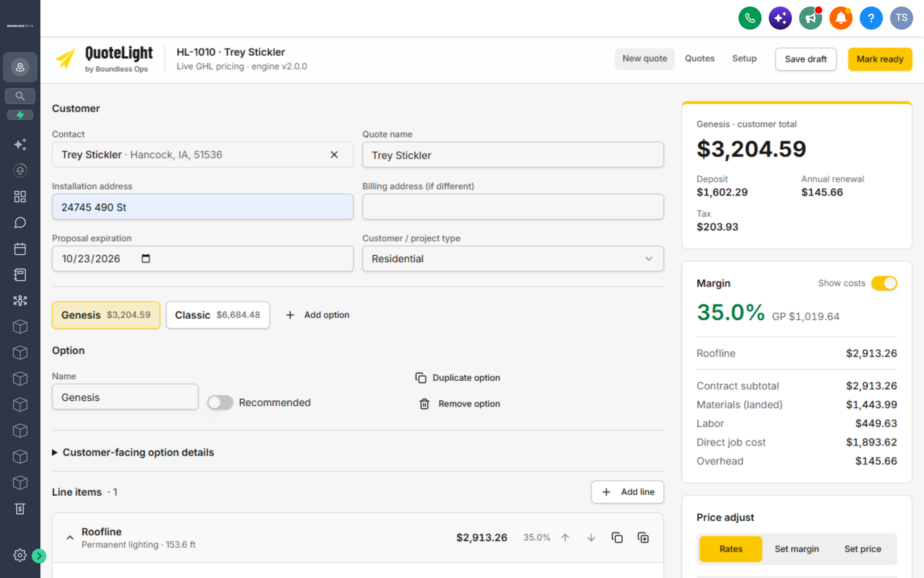The image size is (924, 578).
Task: Open the sidebar calendar icon
Action: [20, 249]
